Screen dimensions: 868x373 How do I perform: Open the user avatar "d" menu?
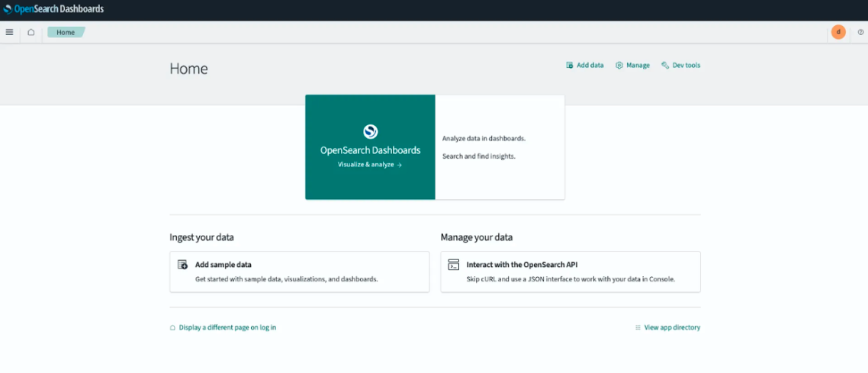(838, 32)
